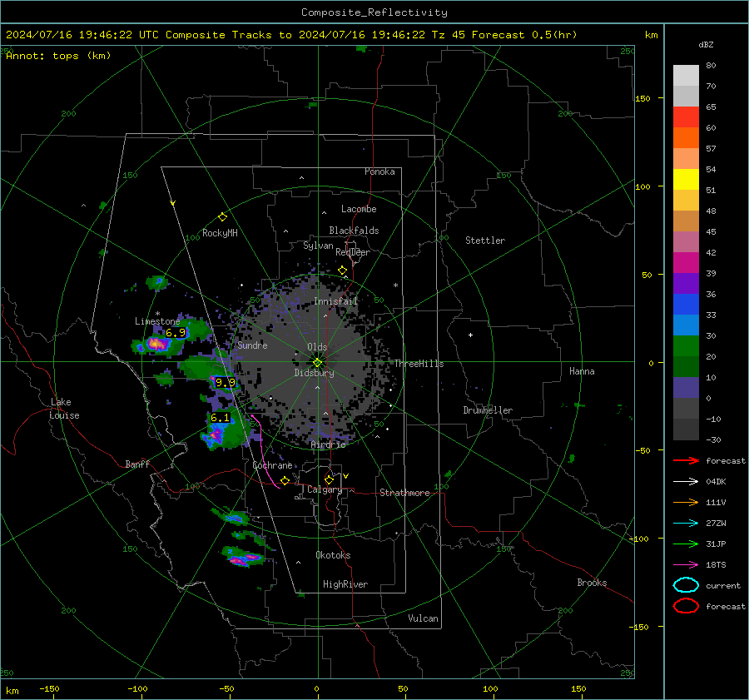Click the Innisfail city label

(335, 301)
